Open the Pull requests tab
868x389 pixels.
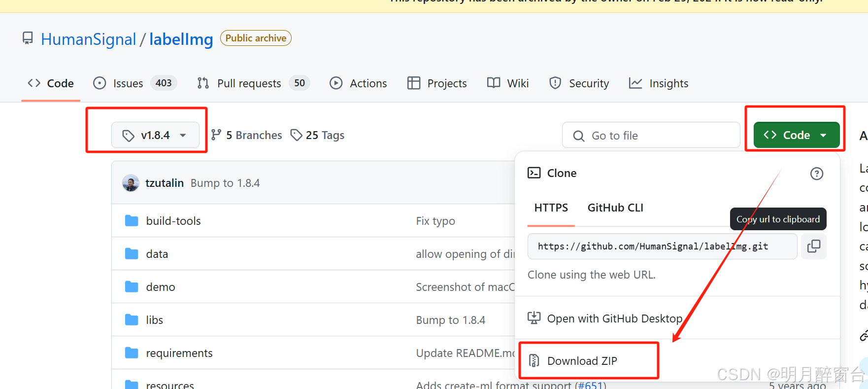click(x=253, y=83)
